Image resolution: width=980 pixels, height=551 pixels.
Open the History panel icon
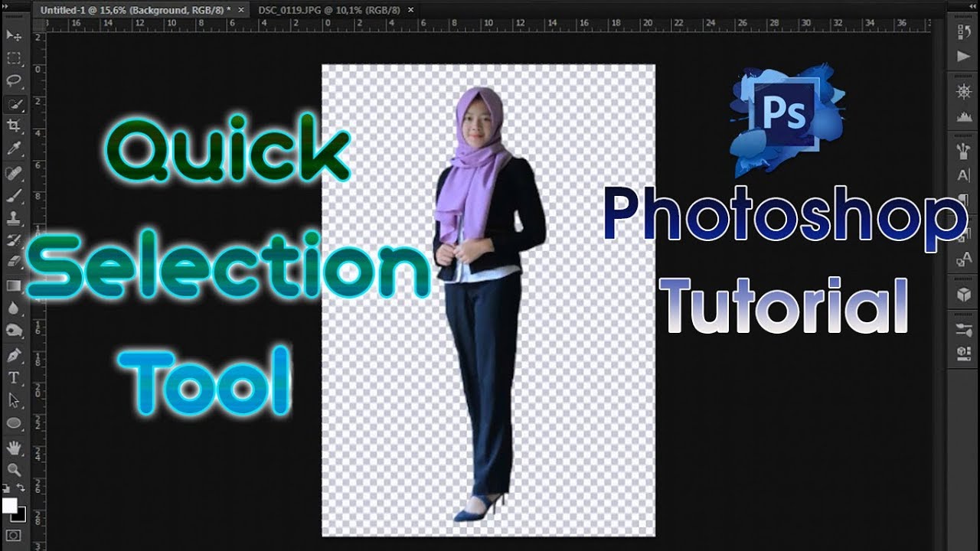[x=964, y=33]
